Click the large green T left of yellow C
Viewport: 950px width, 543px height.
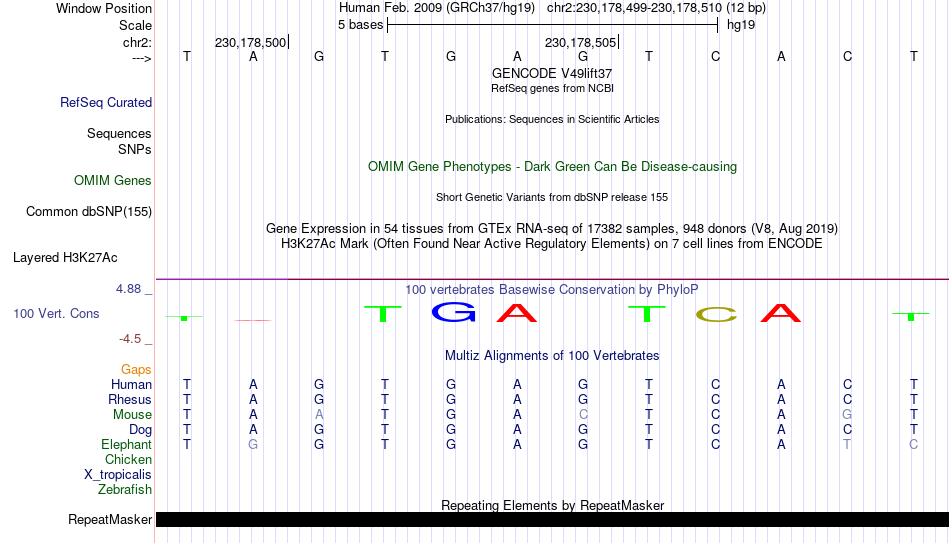point(646,314)
